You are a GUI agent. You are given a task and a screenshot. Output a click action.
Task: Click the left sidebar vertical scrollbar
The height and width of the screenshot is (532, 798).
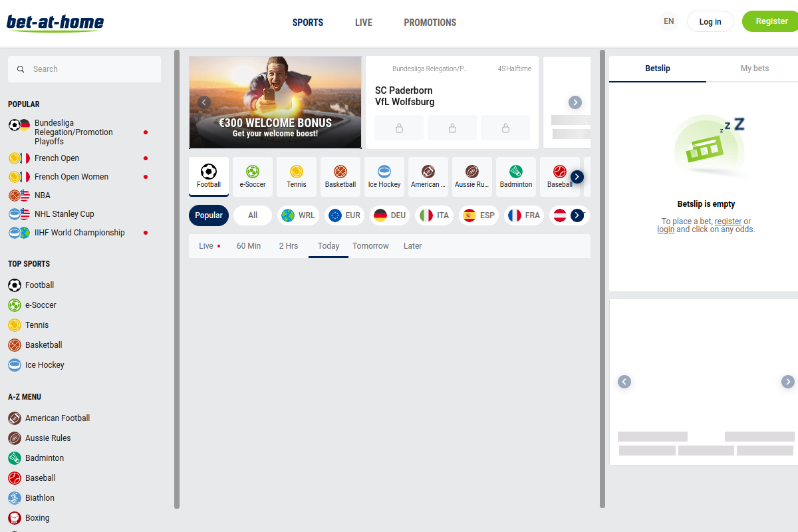(x=177, y=279)
